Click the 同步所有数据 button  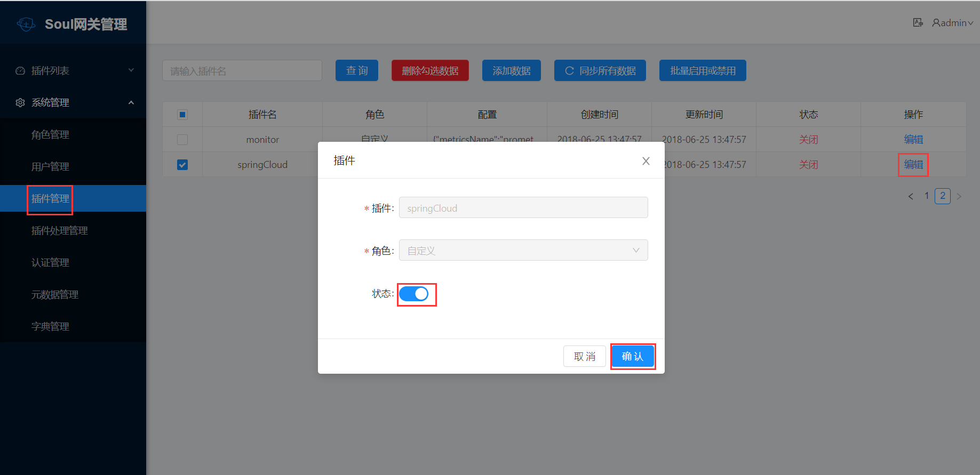coord(600,70)
